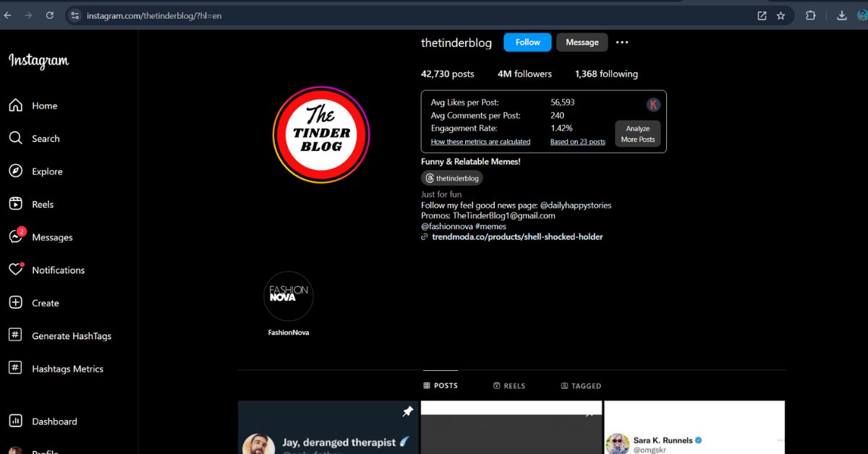Click the Just for fun category text
Viewport: 868px width, 454px height.
point(441,194)
